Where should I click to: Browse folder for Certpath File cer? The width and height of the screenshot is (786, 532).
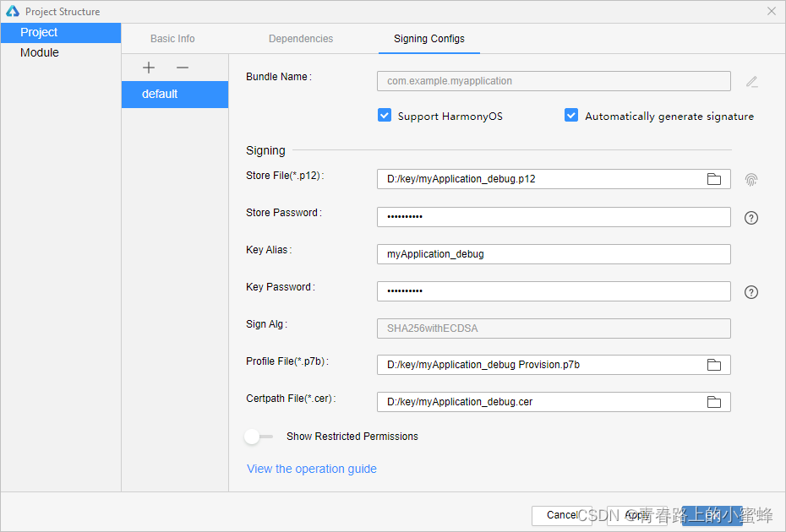(x=714, y=402)
